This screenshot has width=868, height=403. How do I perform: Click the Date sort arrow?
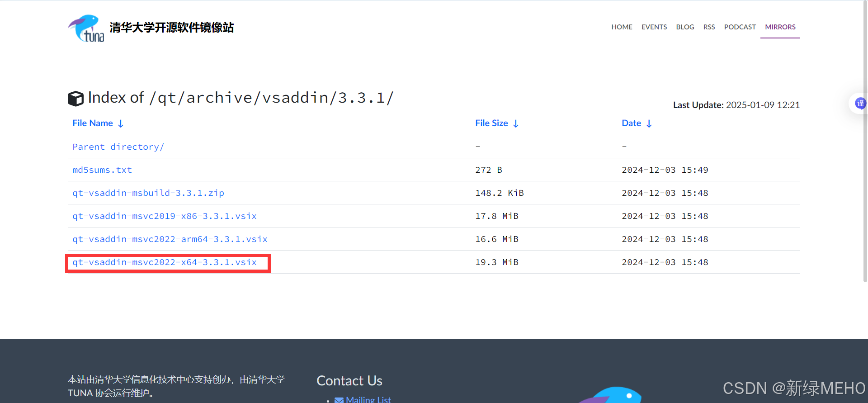point(649,123)
